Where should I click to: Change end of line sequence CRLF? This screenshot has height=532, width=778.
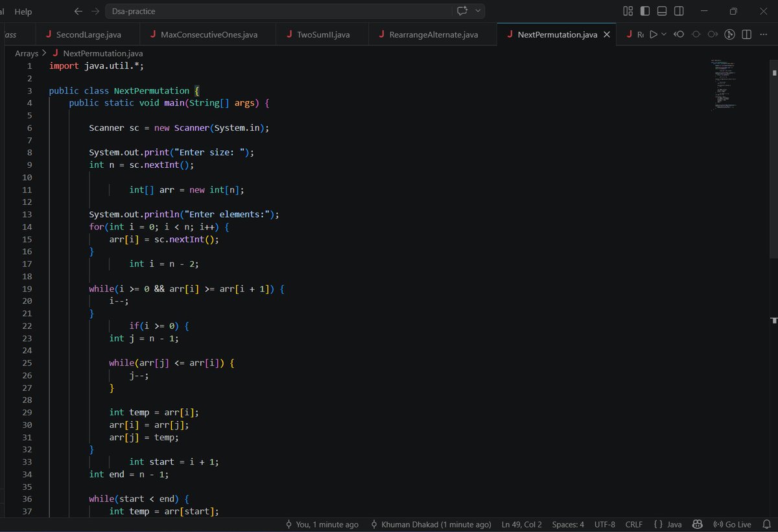click(634, 525)
